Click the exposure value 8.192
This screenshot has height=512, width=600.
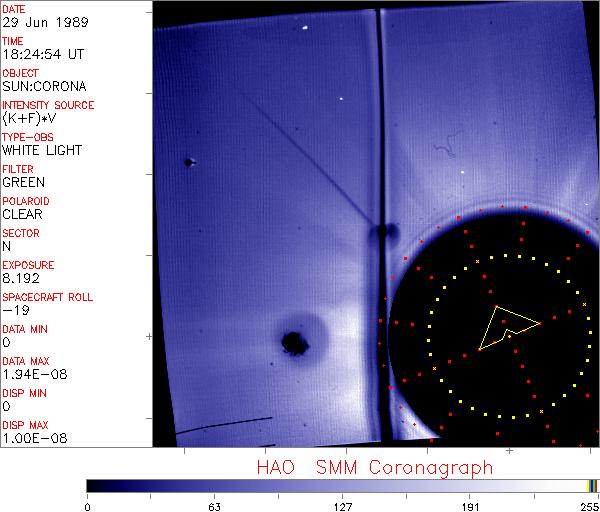click(x=22, y=278)
